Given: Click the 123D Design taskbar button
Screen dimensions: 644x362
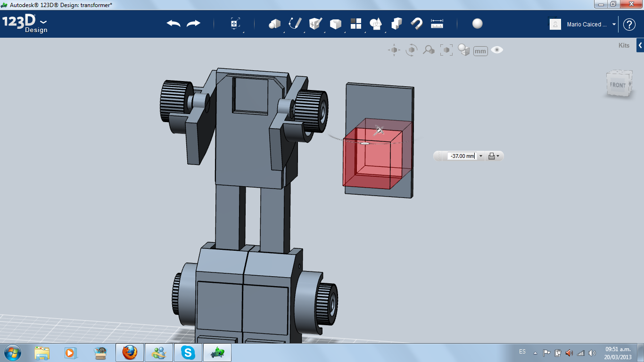Looking at the screenshot, I should (218, 353).
